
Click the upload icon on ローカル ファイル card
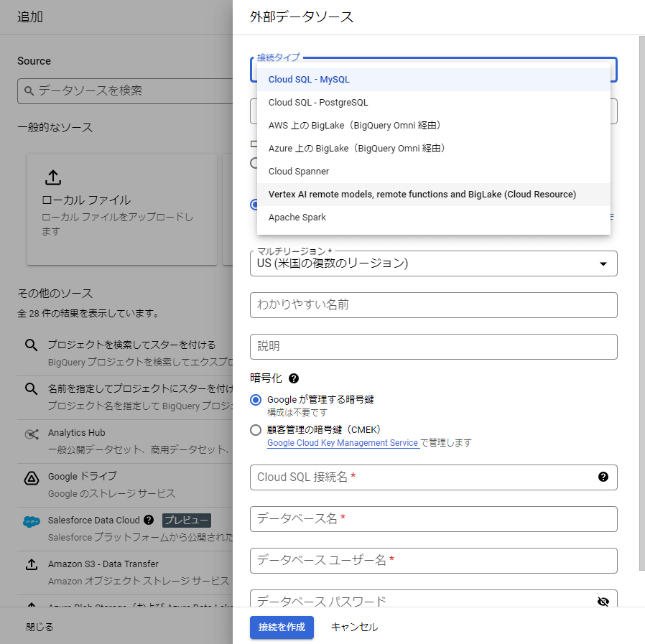(53, 177)
